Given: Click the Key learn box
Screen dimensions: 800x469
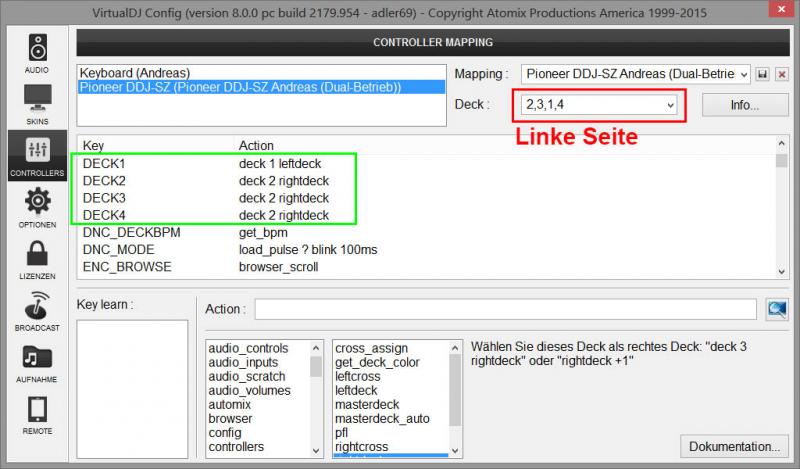Looking at the screenshot, I should 132,389.
